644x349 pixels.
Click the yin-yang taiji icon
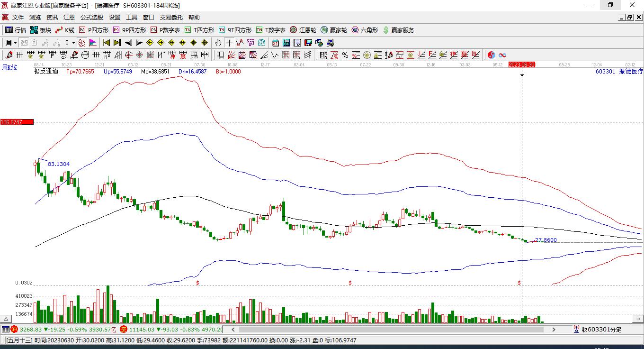pos(491,55)
